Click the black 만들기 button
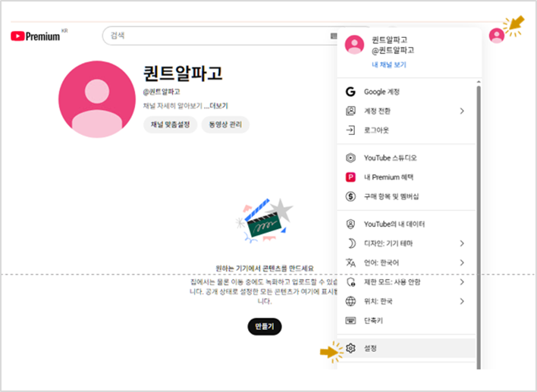 click(265, 327)
